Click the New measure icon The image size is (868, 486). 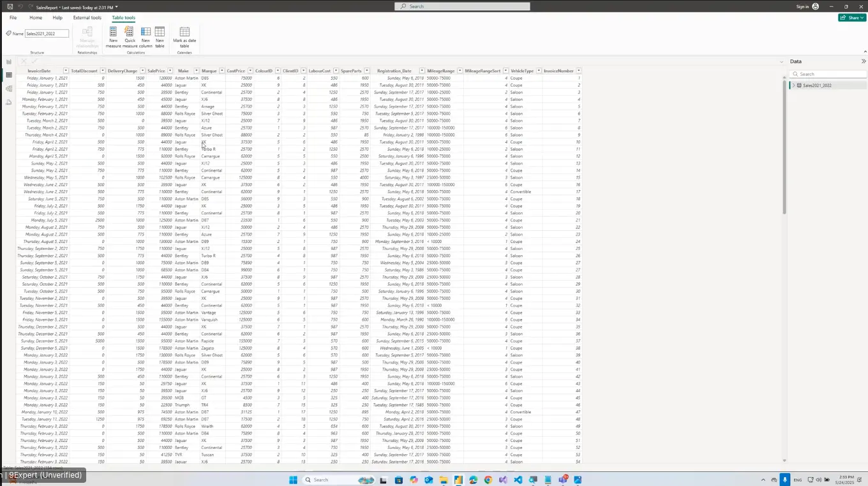(113, 32)
